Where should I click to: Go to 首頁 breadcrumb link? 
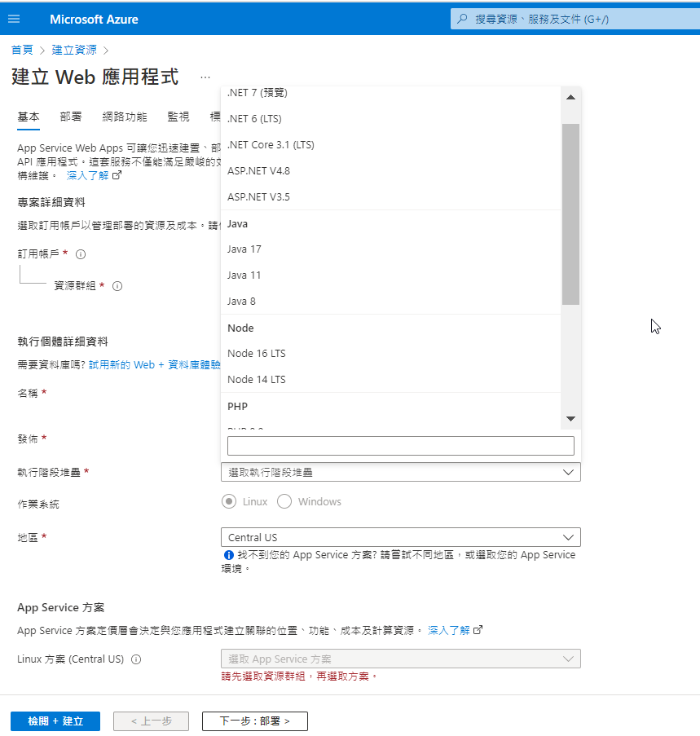click(x=22, y=50)
